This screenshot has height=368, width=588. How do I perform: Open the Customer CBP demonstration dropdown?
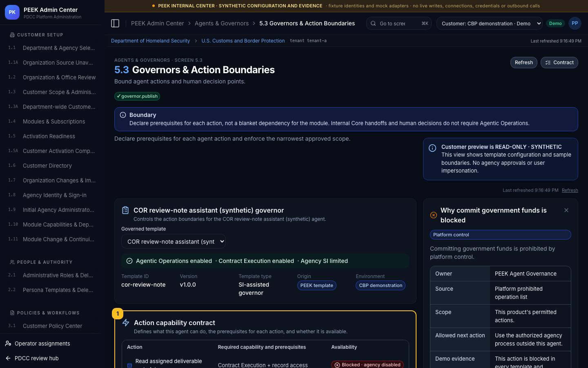click(x=490, y=23)
